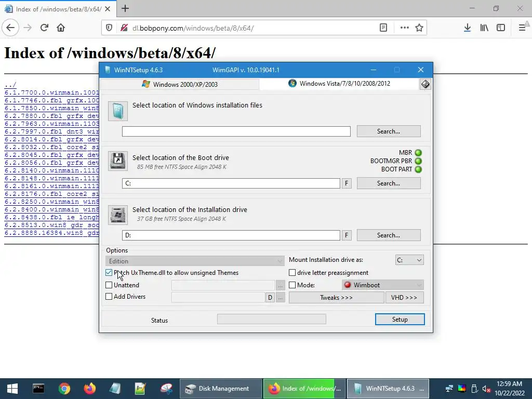Click the Status progress bar
Viewport: 532px width, 399px height.
pyautogui.click(x=271, y=319)
